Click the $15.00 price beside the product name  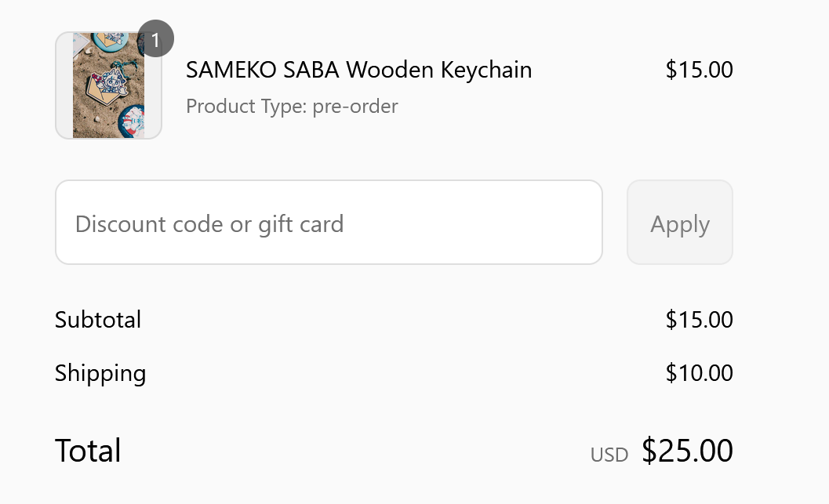[699, 70]
